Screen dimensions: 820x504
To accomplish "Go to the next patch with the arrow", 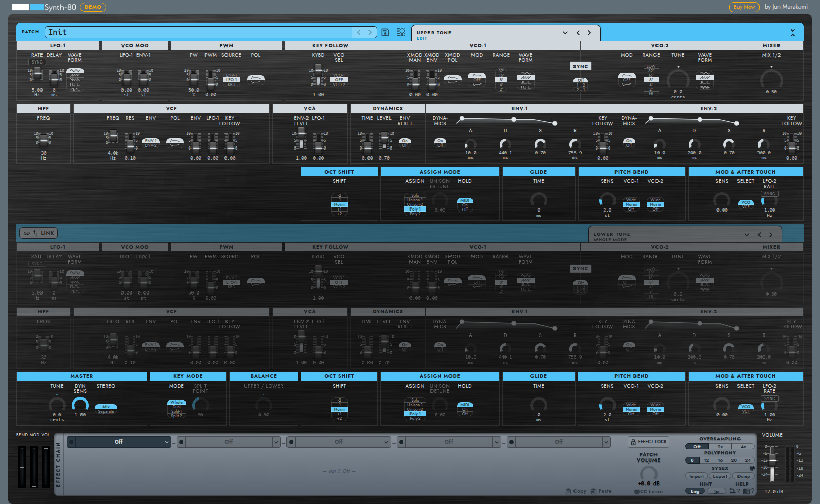I will (x=370, y=32).
